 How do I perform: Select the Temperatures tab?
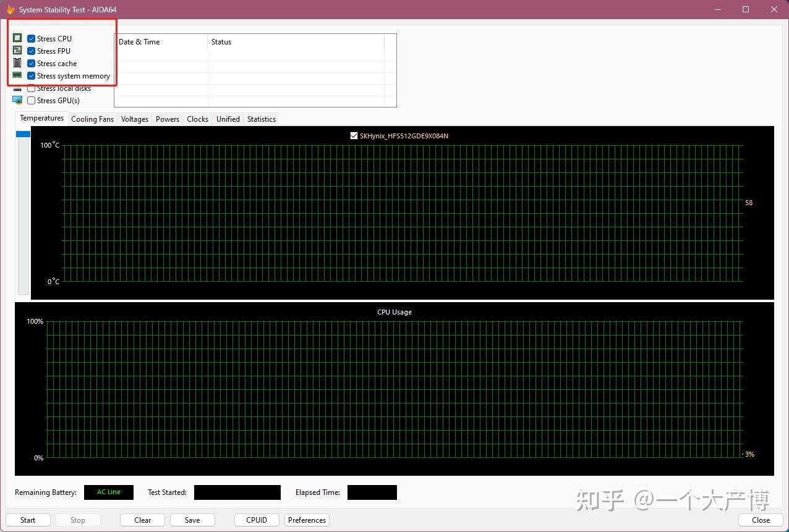[41, 118]
